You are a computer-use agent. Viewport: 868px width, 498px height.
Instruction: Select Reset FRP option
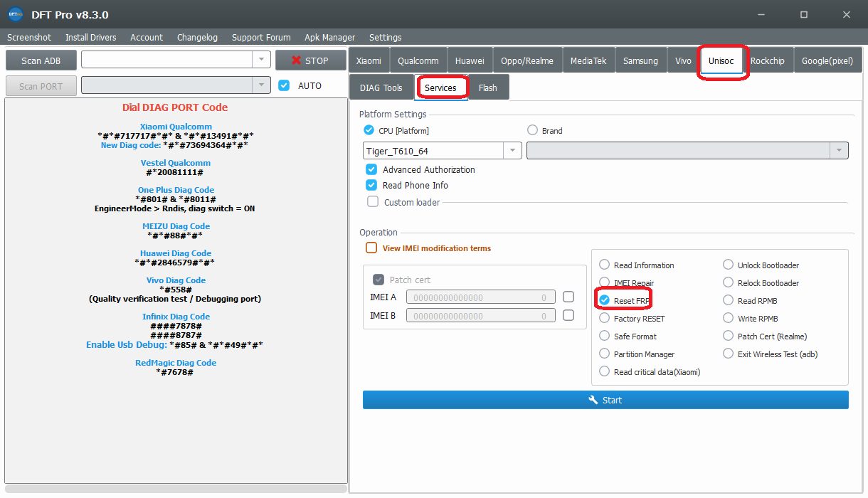click(x=605, y=300)
